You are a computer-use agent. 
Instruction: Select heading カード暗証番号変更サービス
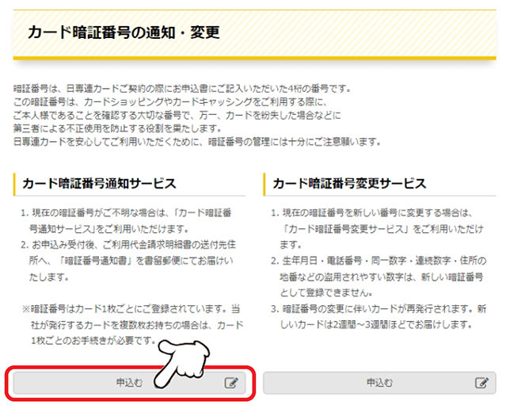(x=349, y=183)
